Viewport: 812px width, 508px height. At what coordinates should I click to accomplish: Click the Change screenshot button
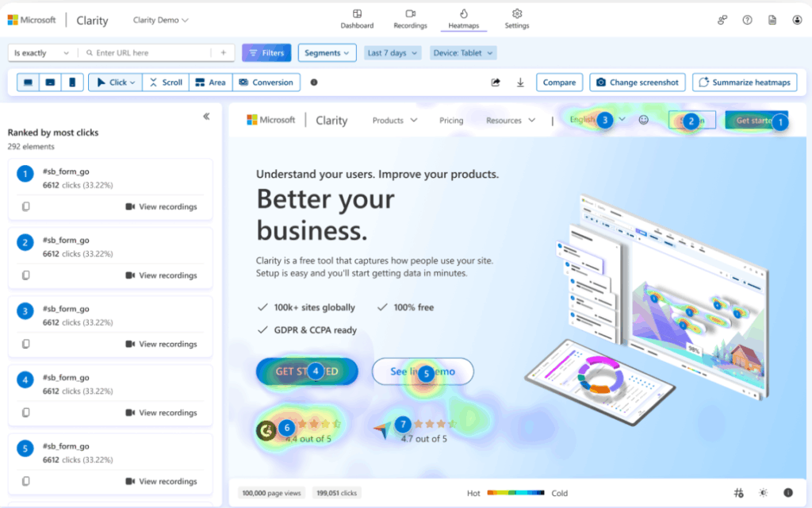[x=638, y=83]
